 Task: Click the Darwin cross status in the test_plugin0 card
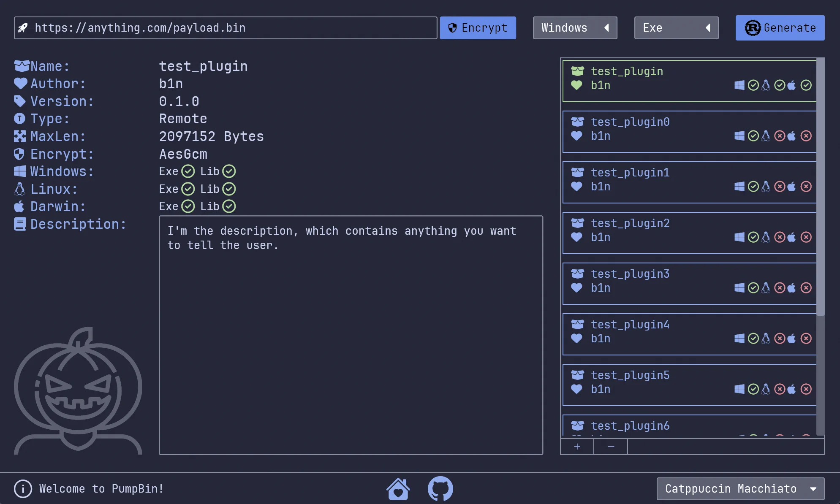pyautogui.click(x=806, y=136)
